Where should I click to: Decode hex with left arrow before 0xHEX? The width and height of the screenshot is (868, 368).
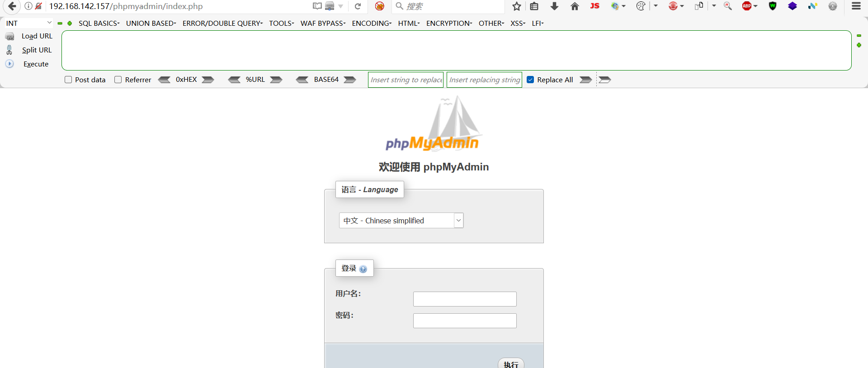pyautogui.click(x=164, y=80)
